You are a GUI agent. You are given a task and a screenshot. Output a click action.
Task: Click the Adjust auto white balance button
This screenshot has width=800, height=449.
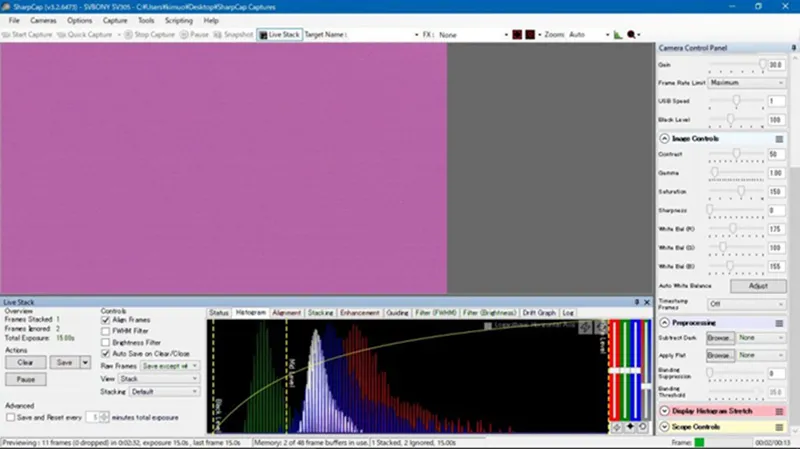coord(759,285)
